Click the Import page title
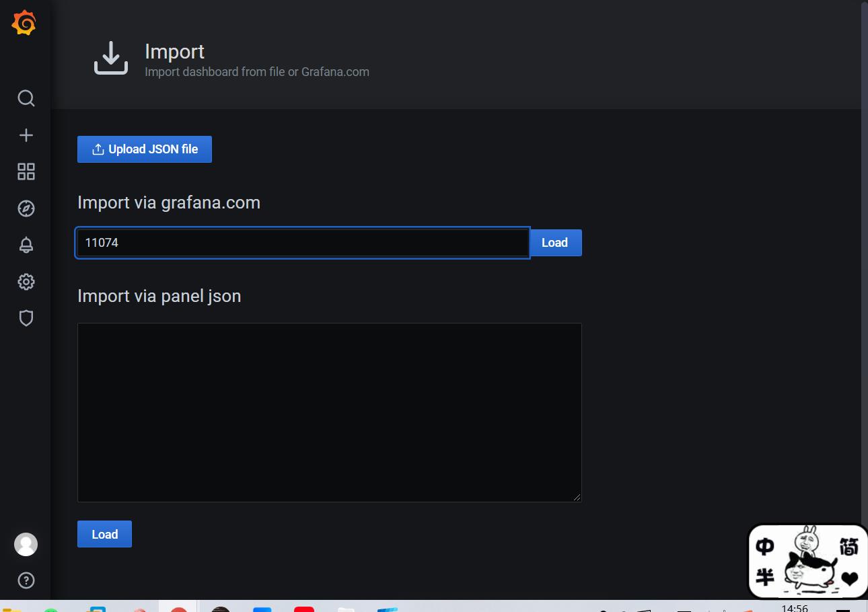The width and height of the screenshot is (868, 612). click(x=175, y=52)
